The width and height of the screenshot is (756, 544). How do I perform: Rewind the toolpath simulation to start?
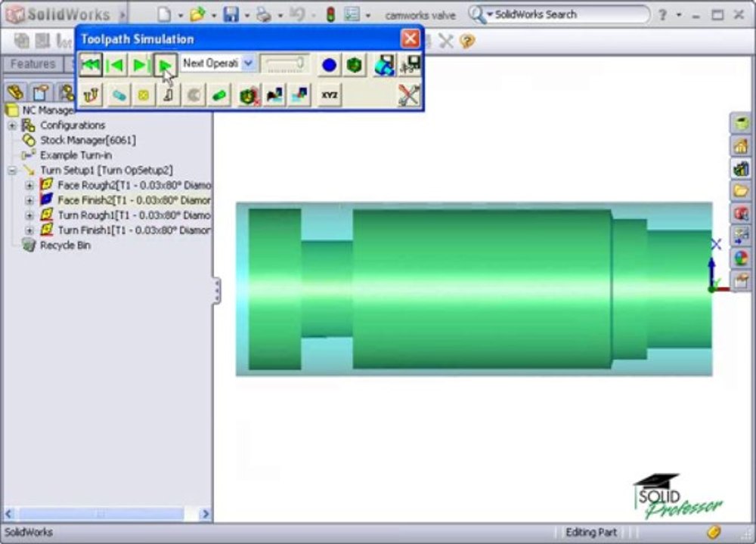click(x=91, y=64)
